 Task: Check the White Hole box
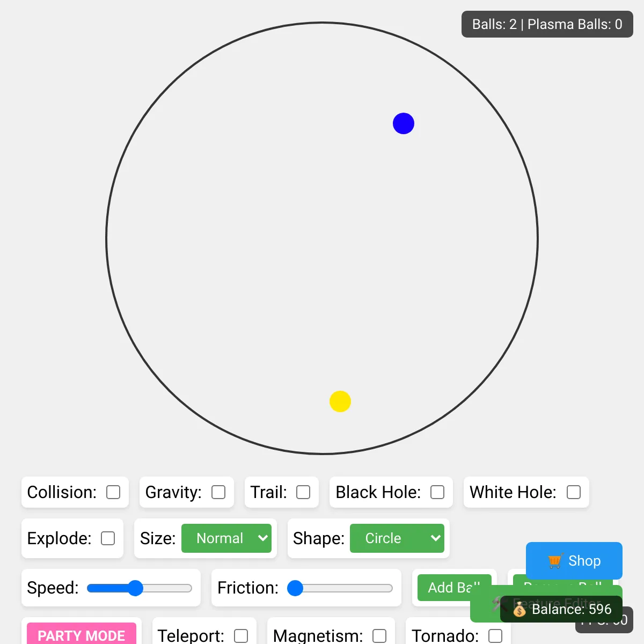(574, 492)
